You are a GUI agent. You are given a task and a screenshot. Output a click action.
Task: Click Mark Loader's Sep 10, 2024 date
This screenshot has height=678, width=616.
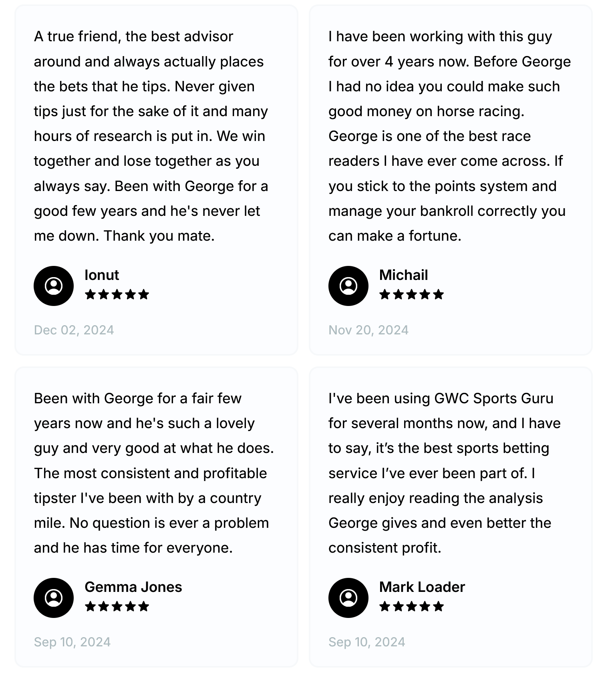(366, 642)
